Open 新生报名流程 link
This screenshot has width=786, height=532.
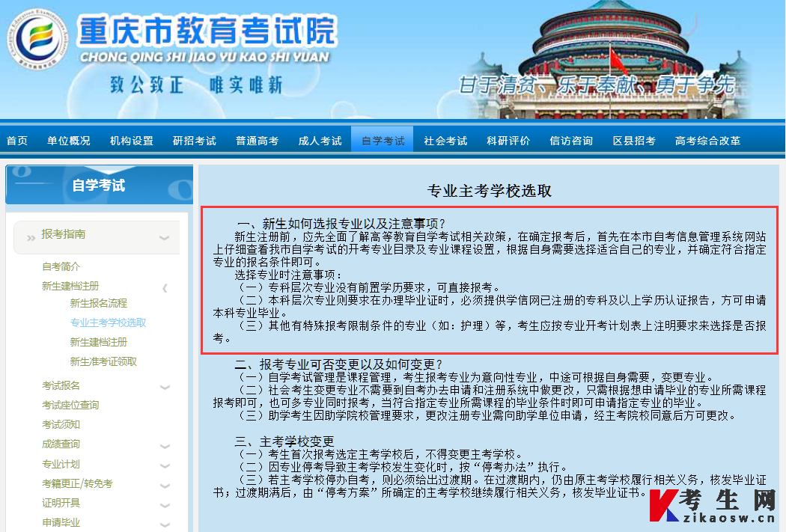point(99,303)
